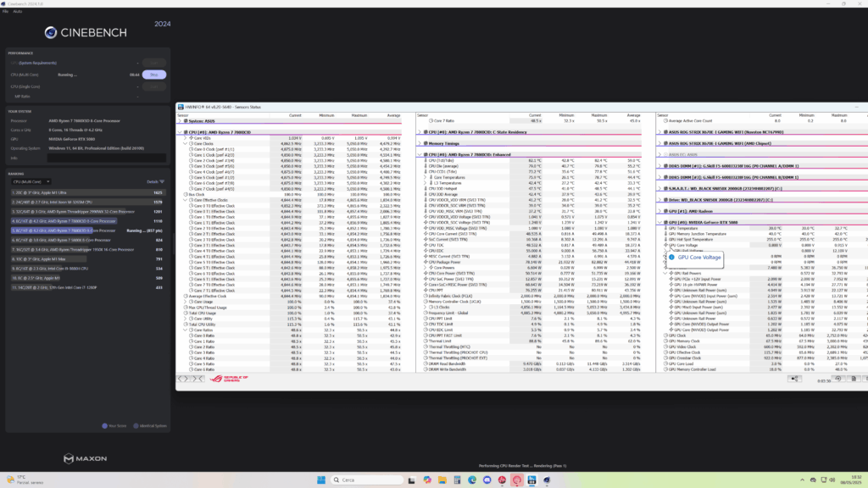Open the File menu in Cinebench
This screenshot has width=868, height=488.
[6, 11]
